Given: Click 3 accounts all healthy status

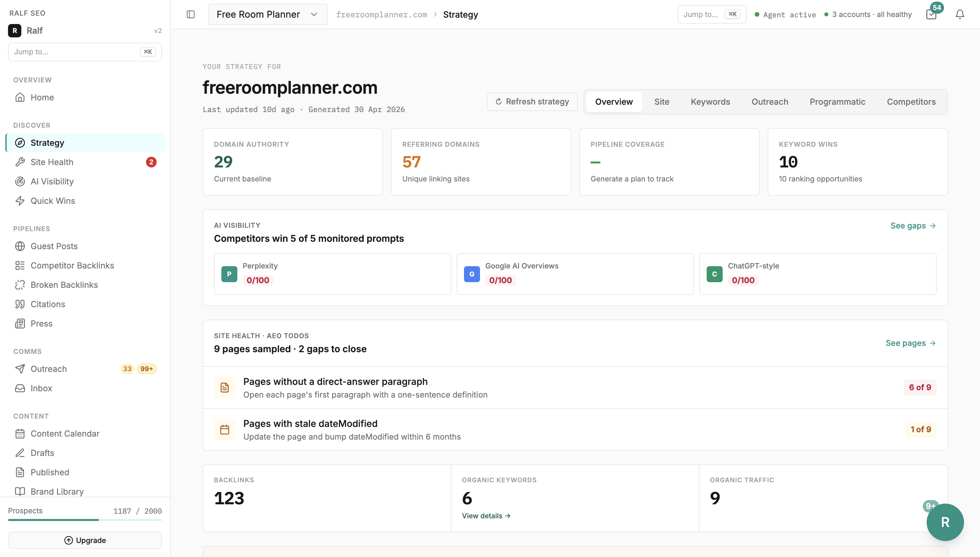Looking at the screenshot, I should coord(868,15).
